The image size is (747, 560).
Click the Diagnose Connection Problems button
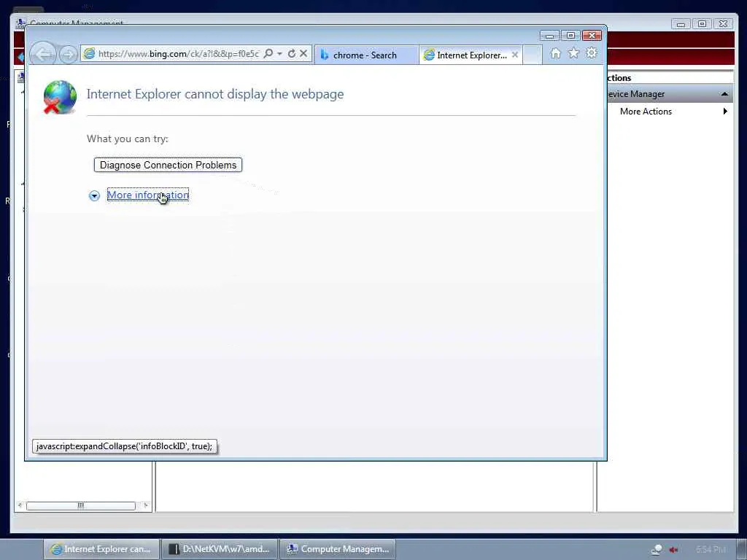click(169, 165)
